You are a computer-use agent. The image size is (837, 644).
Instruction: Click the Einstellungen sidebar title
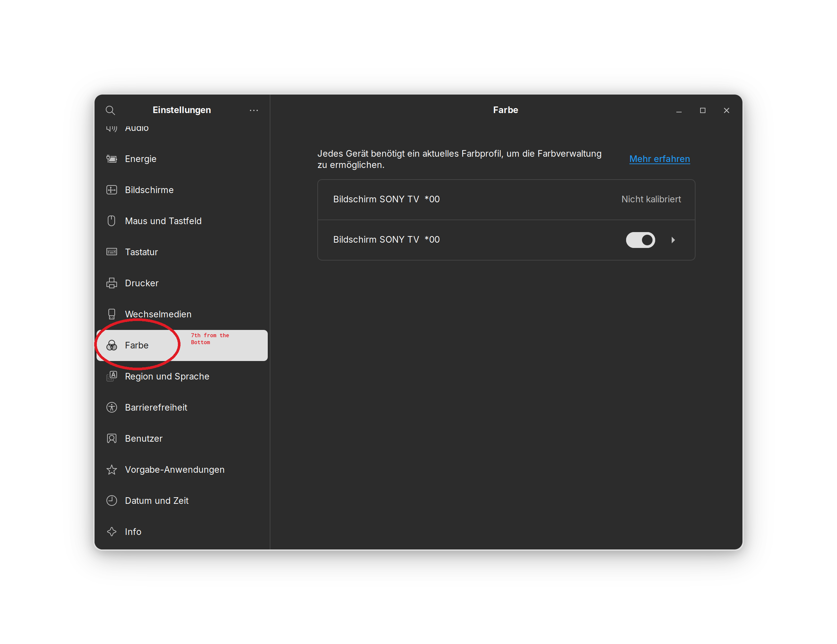tap(182, 110)
